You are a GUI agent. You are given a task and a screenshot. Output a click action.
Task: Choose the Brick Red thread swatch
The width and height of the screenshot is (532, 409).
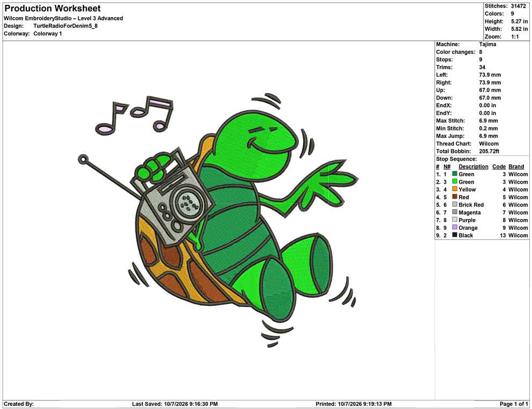pos(455,204)
